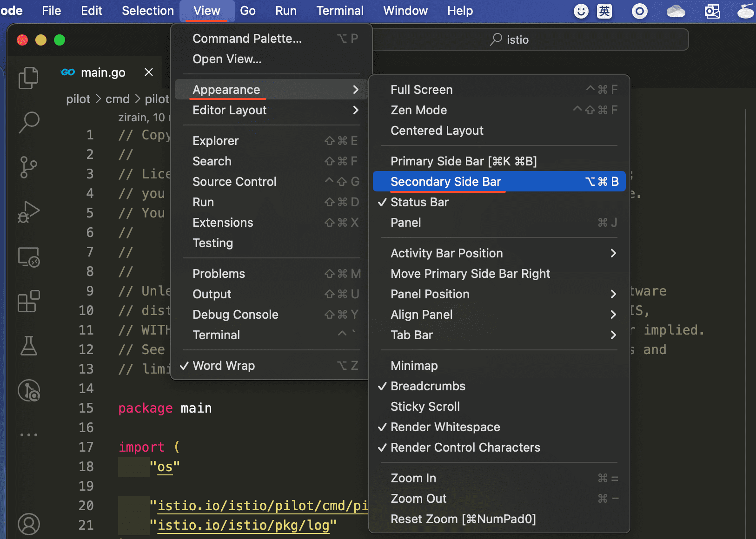Open Remote Explorer activity bar icon
Viewport: 756px width, 539px height.
pyautogui.click(x=28, y=257)
